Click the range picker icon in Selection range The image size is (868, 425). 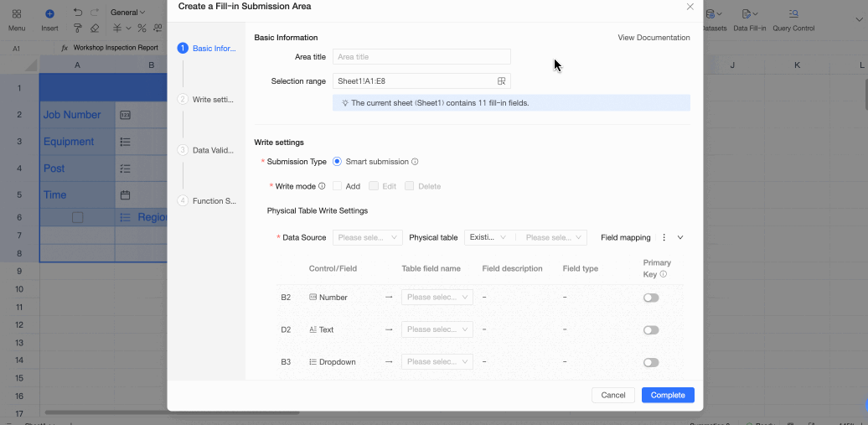coord(501,81)
